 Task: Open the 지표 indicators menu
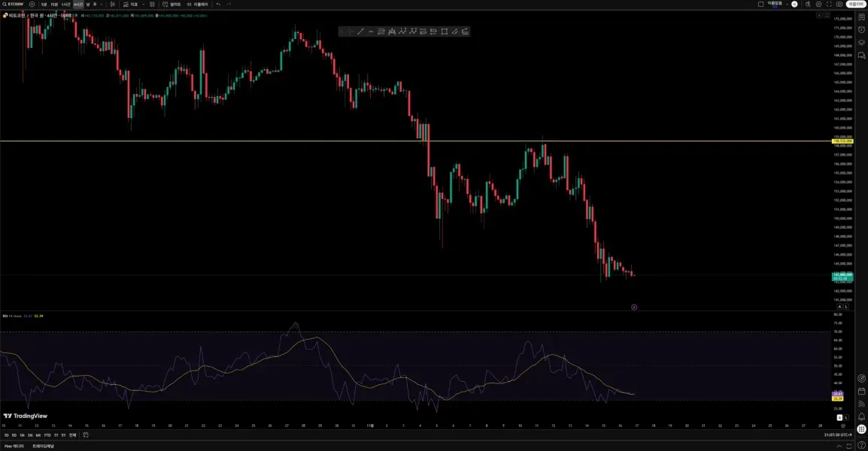click(131, 4)
